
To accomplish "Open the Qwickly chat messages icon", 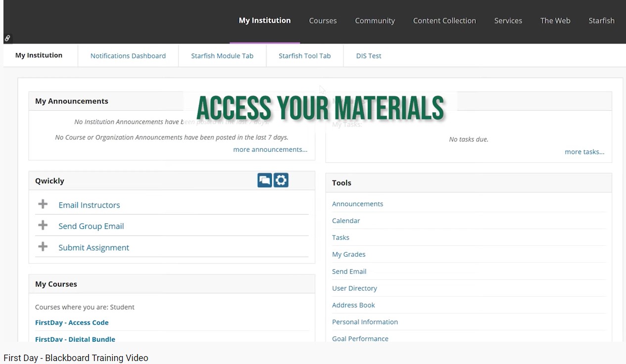I will pyautogui.click(x=265, y=180).
